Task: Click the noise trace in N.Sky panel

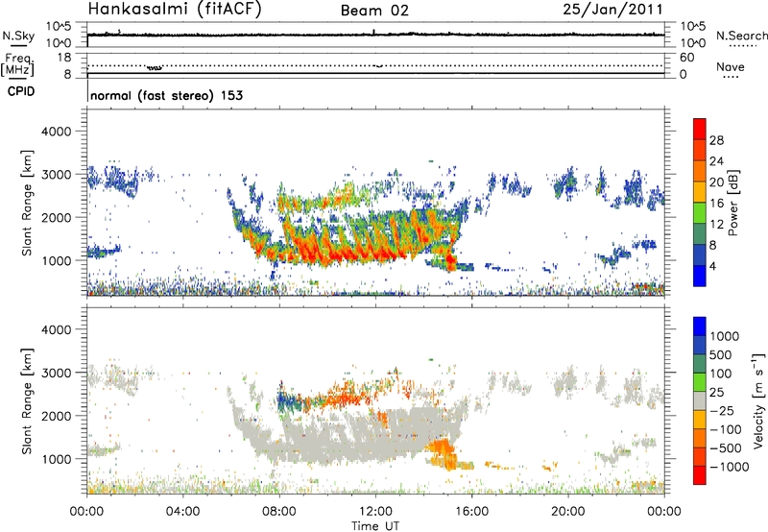Action: coord(375,35)
